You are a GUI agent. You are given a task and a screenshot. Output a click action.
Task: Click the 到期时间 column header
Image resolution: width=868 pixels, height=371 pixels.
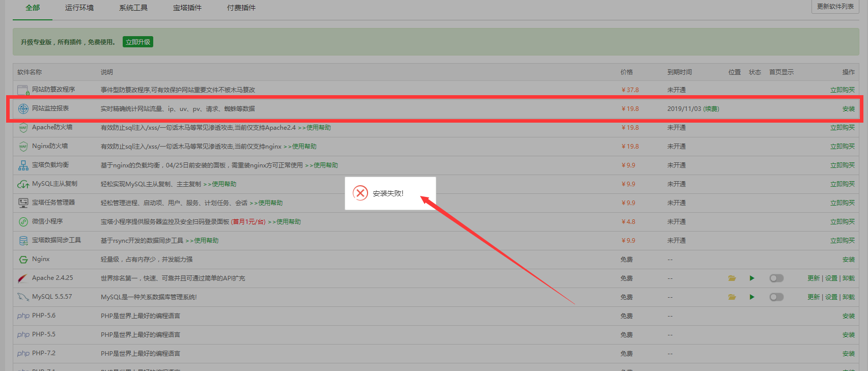(680, 72)
